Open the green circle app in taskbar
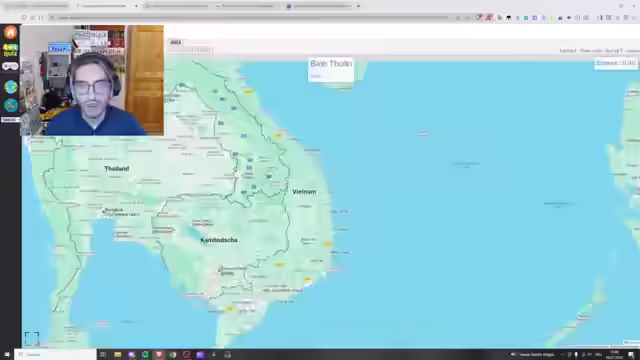 tap(145, 354)
